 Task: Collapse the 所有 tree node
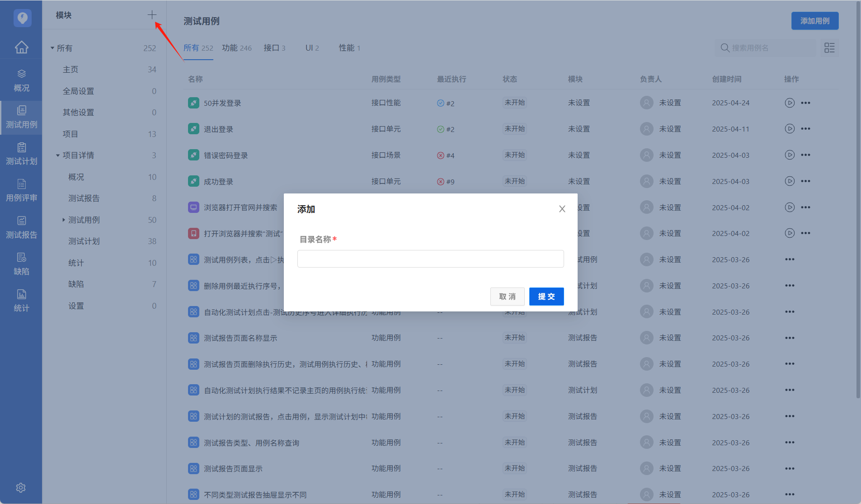[x=52, y=48]
